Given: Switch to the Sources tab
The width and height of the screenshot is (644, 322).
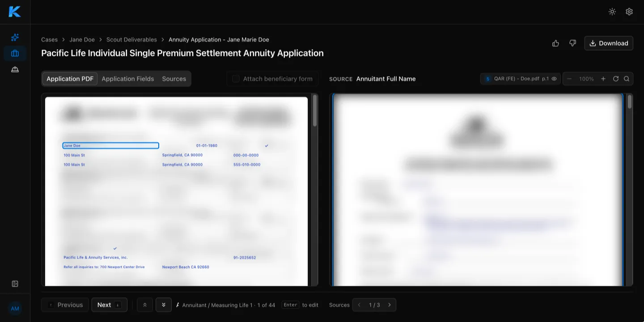Looking at the screenshot, I should 174,79.
